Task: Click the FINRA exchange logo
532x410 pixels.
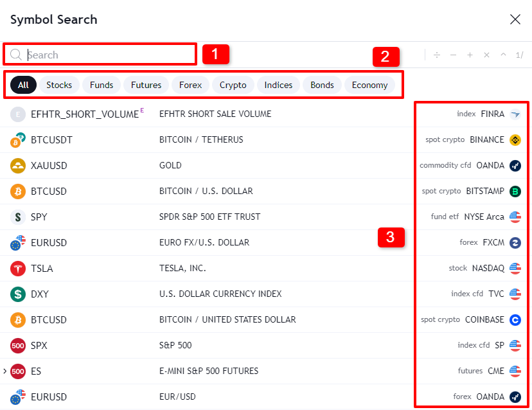Action: click(x=515, y=114)
